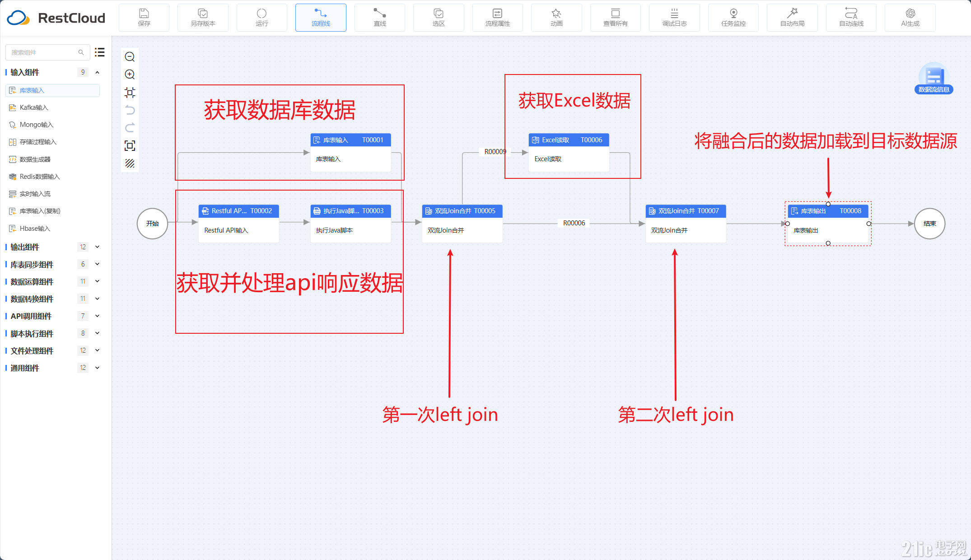The width and height of the screenshot is (971, 560).
Task: Click the zoom out magnifier icon
Action: click(x=130, y=56)
